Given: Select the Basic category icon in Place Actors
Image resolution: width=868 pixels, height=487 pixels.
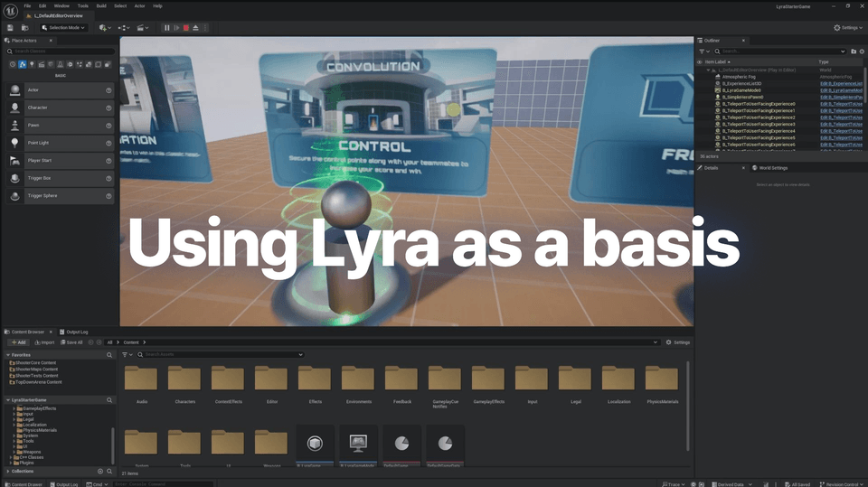Looking at the screenshot, I should [x=22, y=65].
